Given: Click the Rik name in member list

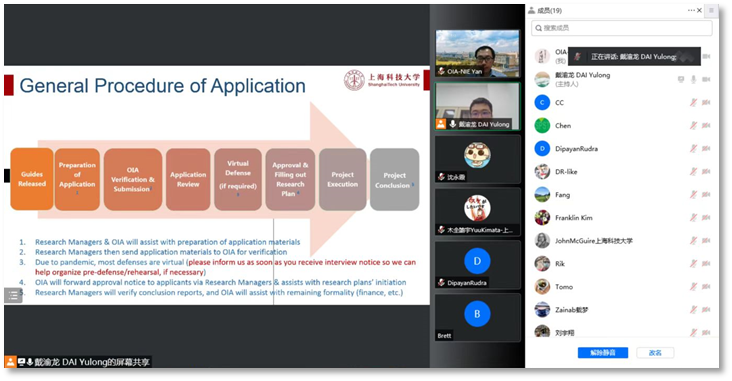Looking at the screenshot, I should 560,263.
